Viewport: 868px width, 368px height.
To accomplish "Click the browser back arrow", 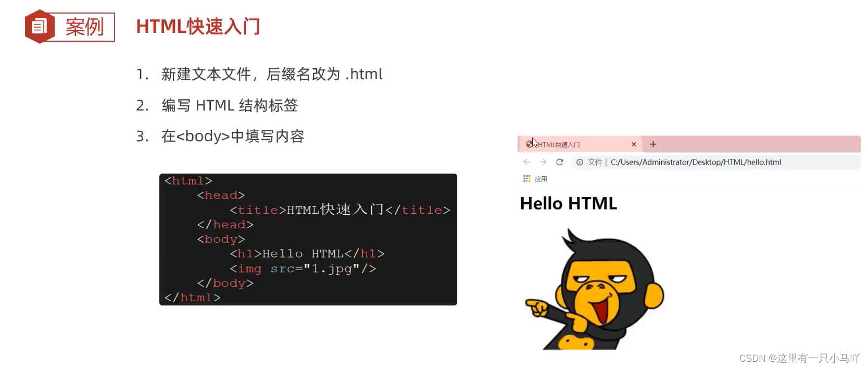I will pos(526,162).
